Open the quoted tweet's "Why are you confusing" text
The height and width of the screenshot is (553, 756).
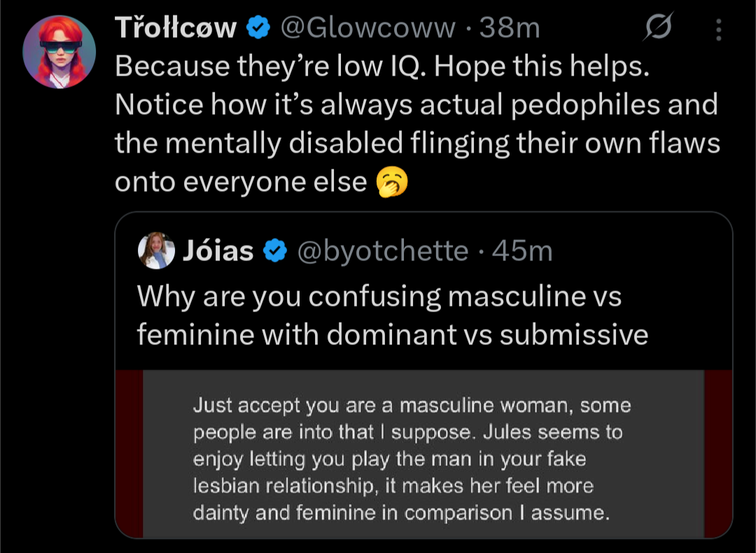[x=379, y=297]
